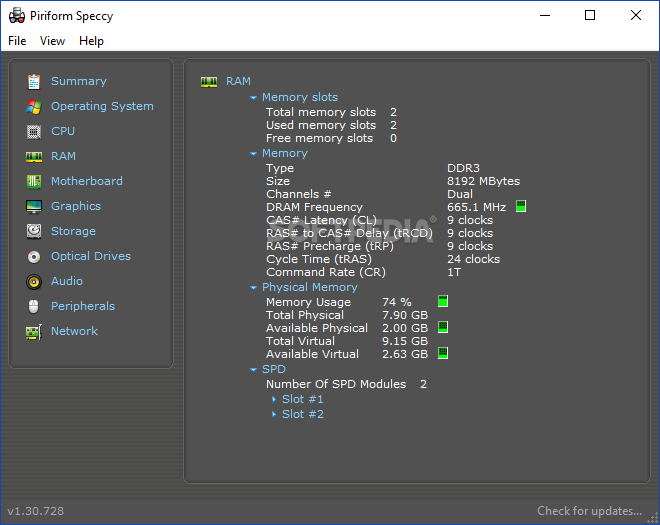
Task: Click the '7.90 GB' total physical value
Action: (405, 315)
